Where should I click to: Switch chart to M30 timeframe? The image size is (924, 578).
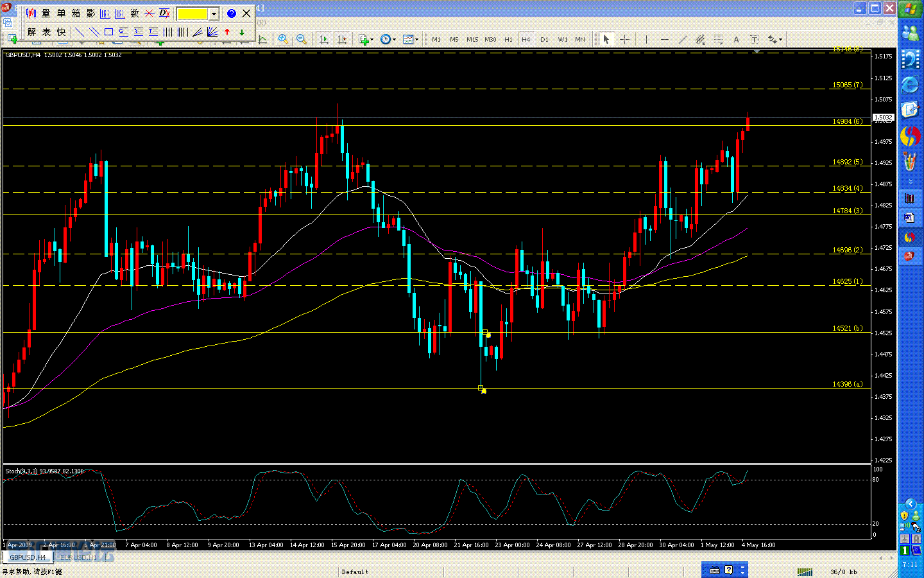[490, 39]
